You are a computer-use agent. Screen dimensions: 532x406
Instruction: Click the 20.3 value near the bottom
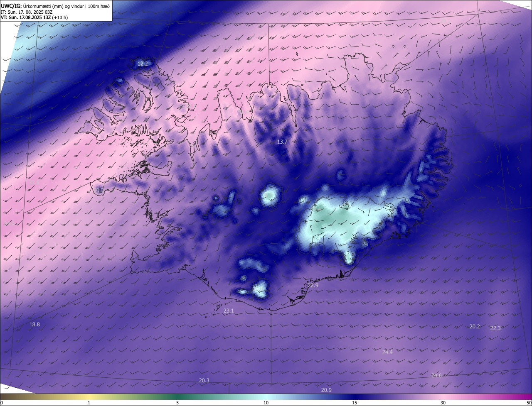pyautogui.click(x=204, y=381)
